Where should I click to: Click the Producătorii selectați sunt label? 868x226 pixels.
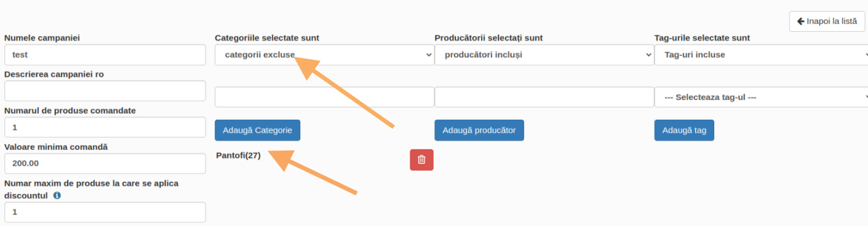[488, 38]
